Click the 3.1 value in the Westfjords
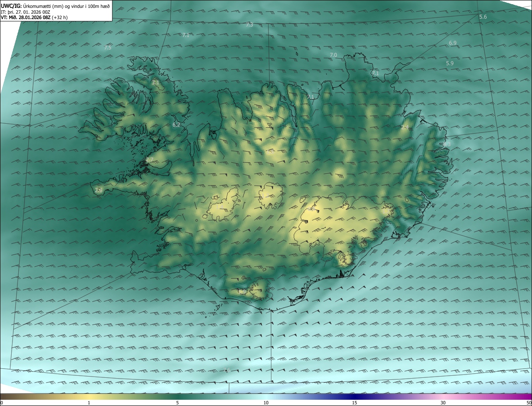 [x=155, y=83]
